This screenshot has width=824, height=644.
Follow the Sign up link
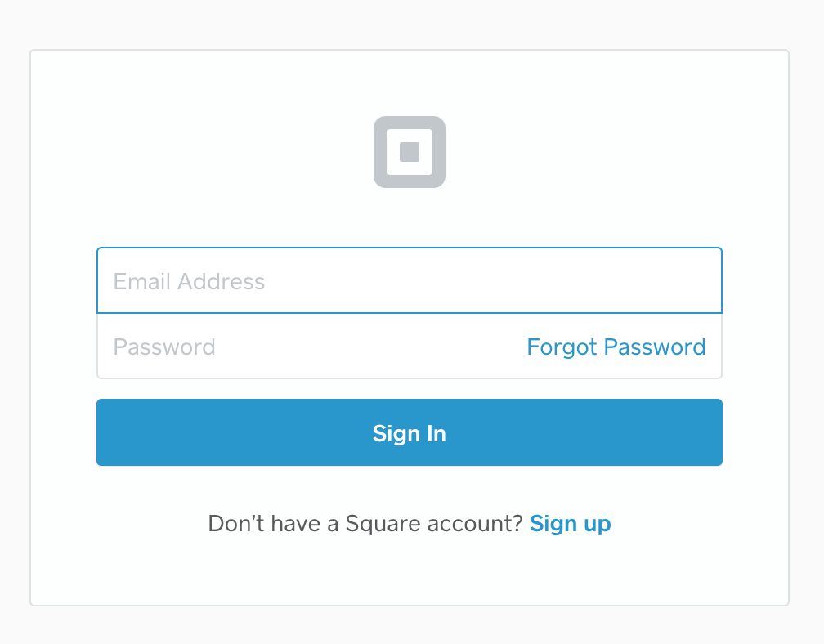click(x=571, y=524)
